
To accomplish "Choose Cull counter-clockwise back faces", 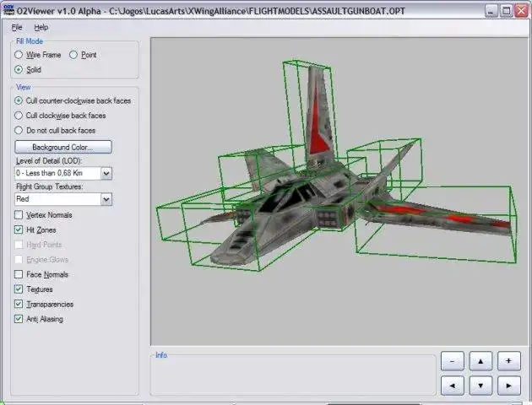I will 19,100.
